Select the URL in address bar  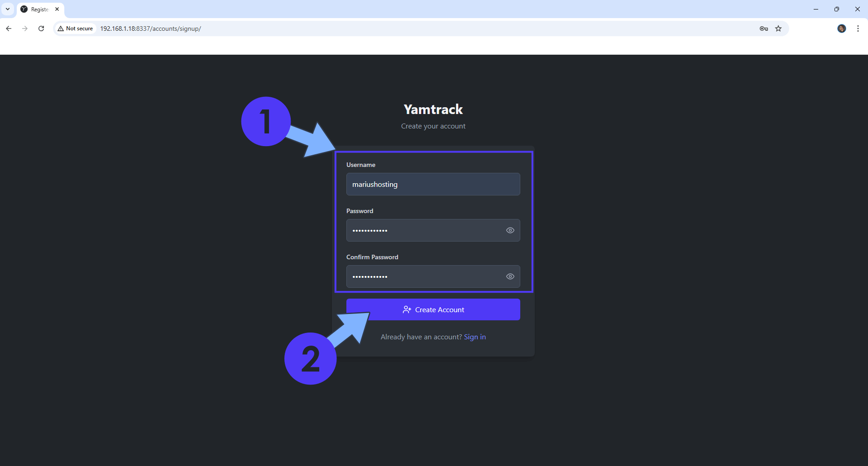[x=150, y=29]
